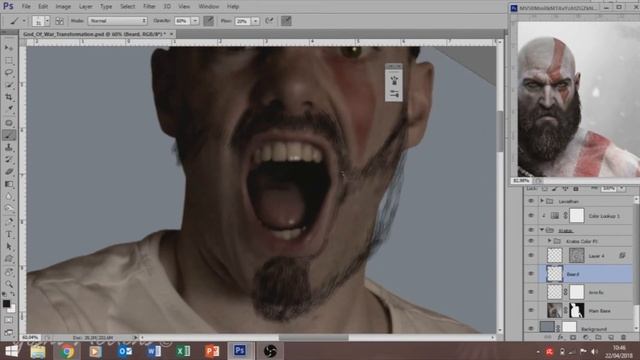Hide the selected Beard layer
Viewport: 640px width, 360px height.
coord(531,274)
